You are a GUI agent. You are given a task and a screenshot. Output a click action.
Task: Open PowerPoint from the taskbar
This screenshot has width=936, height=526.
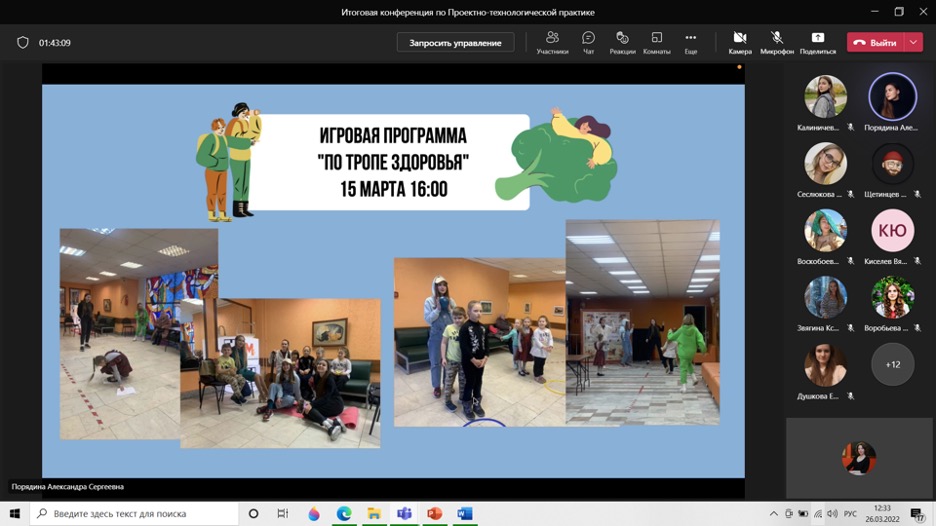tap(434, 514)
